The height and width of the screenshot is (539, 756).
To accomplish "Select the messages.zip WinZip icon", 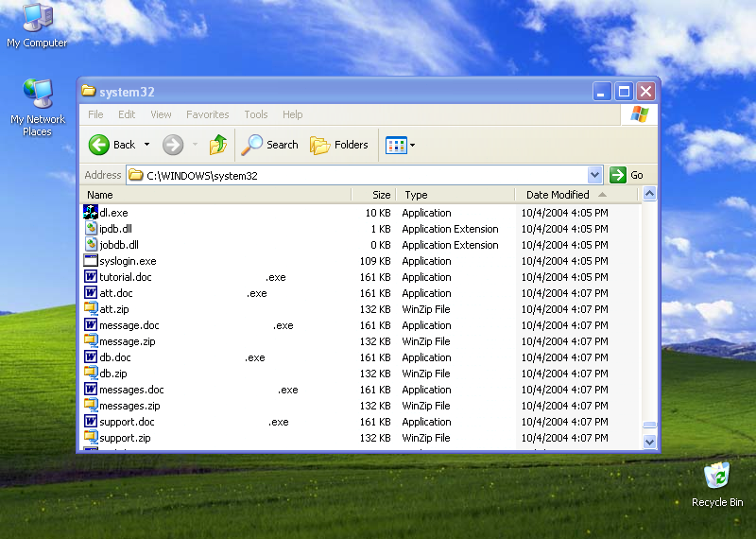I will tap(91, 405).
